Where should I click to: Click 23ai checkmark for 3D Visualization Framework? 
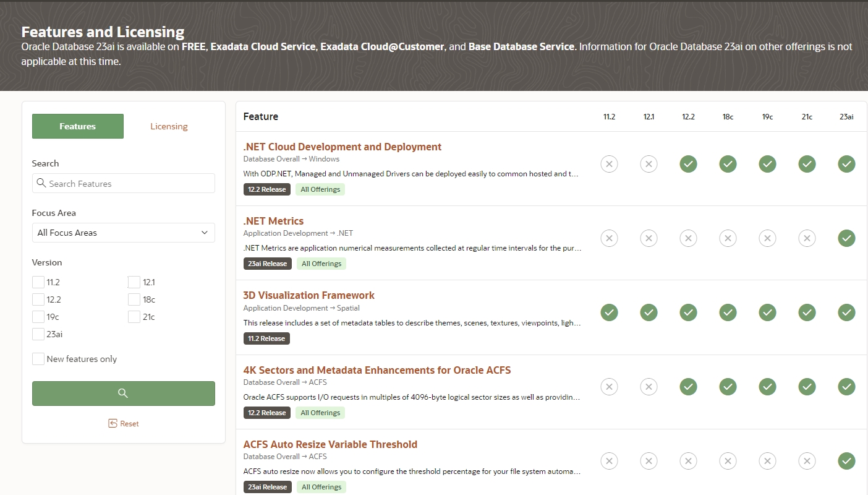tap(846, 312)
